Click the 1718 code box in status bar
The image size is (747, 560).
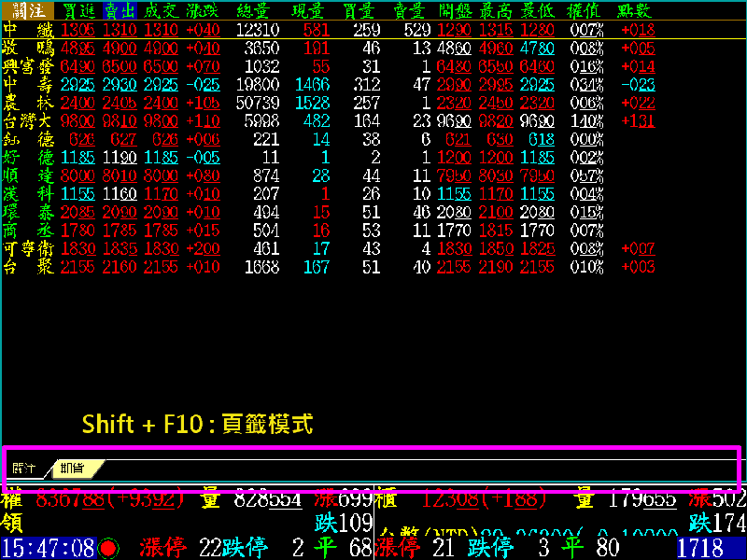tap(710, 548)
